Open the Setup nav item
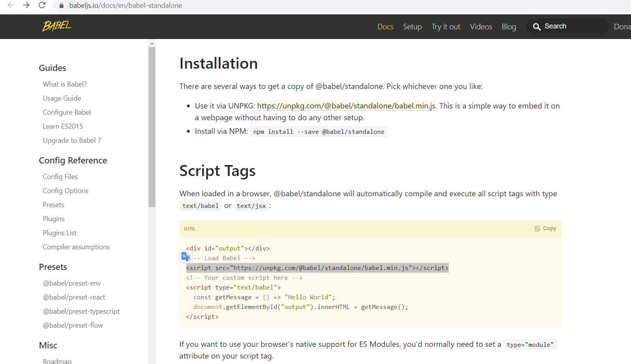 pyautogui.click(x=412, y=27)
